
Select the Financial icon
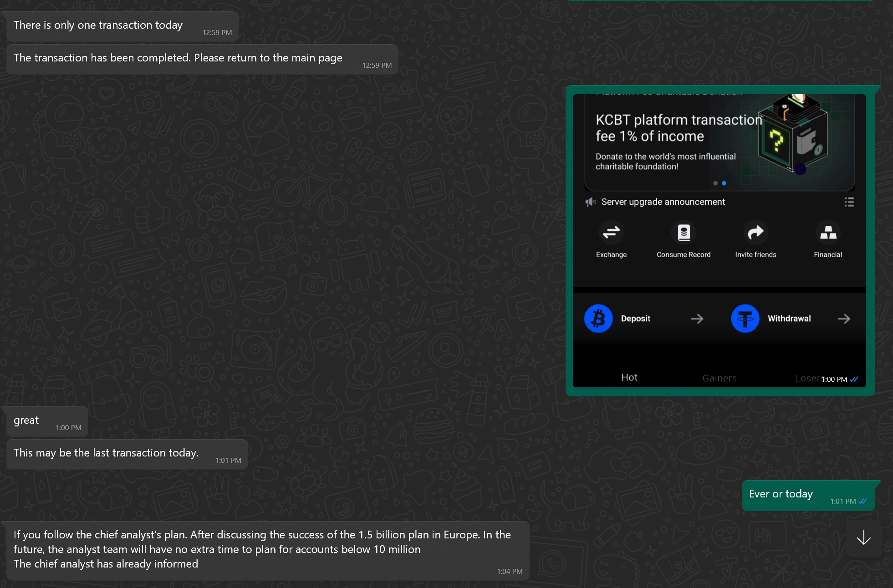(x=828, y=233)
